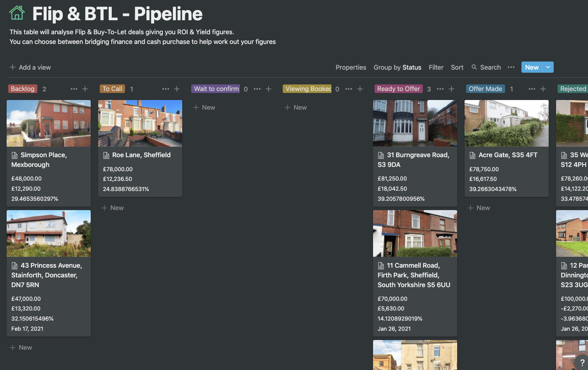
Task: Click New in Wait to confirm column
Action: pyautogui.click(x=204, y=107)
